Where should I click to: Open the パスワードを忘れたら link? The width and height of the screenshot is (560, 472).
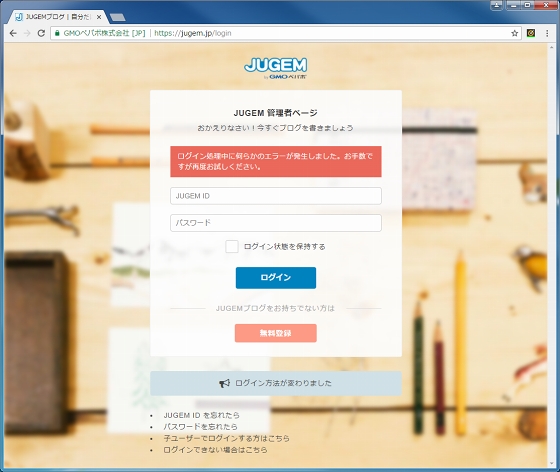tap(200, 427)
